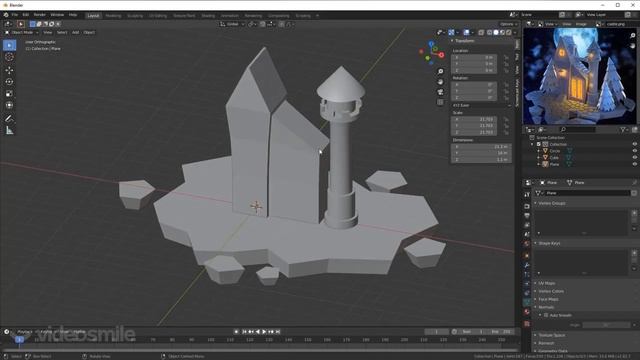Click the viewport pan hand icon

coord(440,82)
